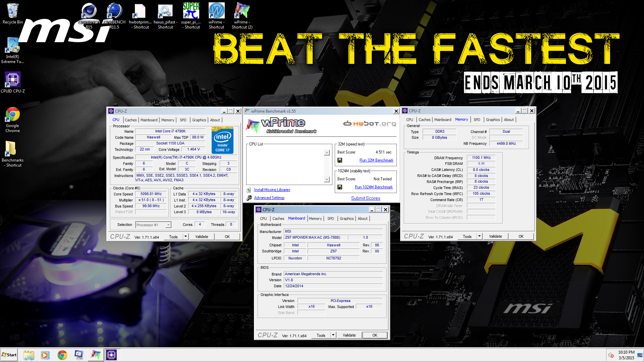The image size is (644, 362).
Task: Click OK in Mainboard CPU-Z window
Action: tap(375, 335)
